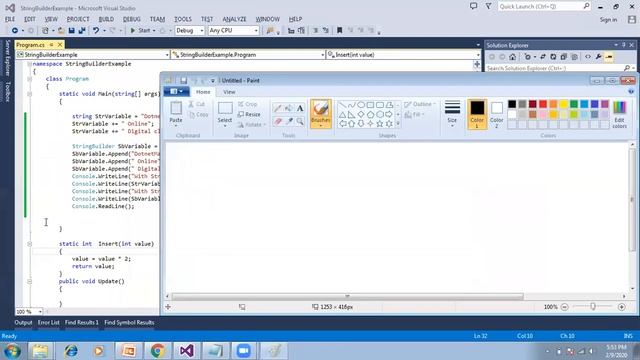Open the Size dropdown in Paint
Image resolution: width=640 pixels, height=360 pixels.
(x=452, y=113)
